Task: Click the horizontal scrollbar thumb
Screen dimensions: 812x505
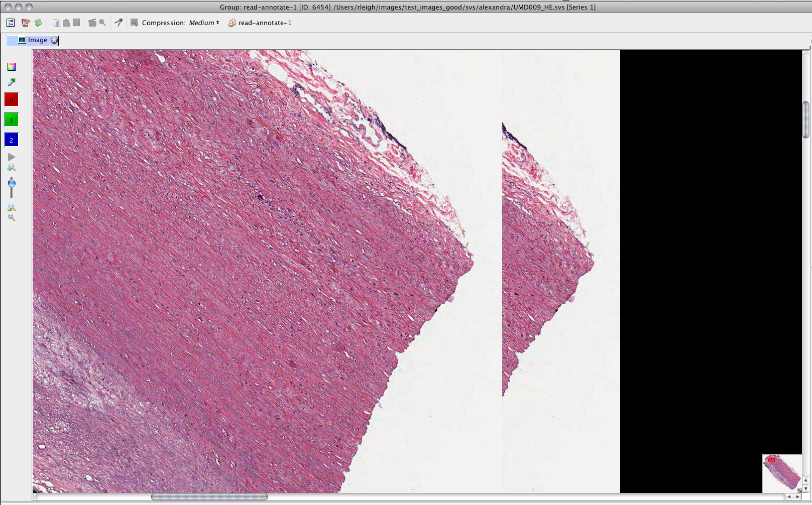Action: (x=209, y=497)
